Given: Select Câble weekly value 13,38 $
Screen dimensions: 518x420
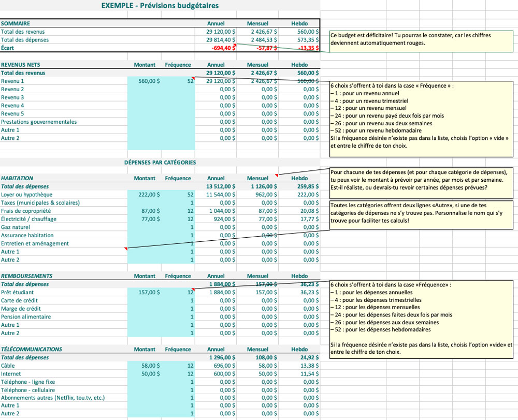Looking at the screenshot, I should click(x=310, y=366).
